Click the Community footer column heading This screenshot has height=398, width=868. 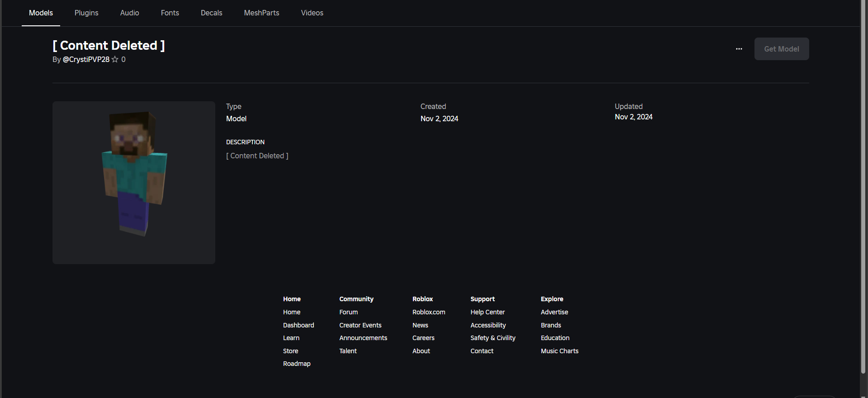point(356,299)
